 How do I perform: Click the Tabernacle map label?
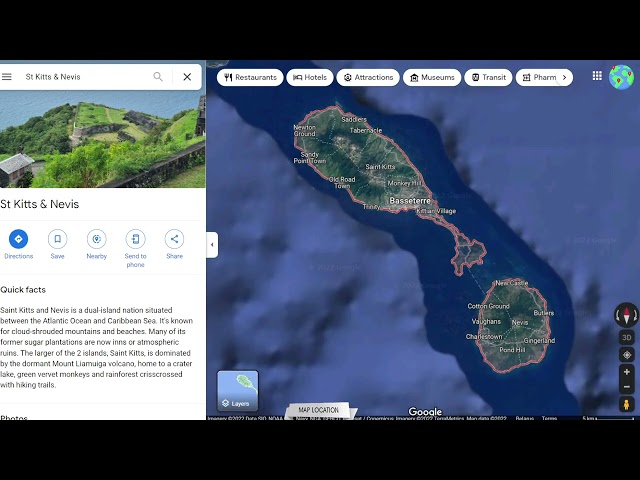tap(366, 131)
